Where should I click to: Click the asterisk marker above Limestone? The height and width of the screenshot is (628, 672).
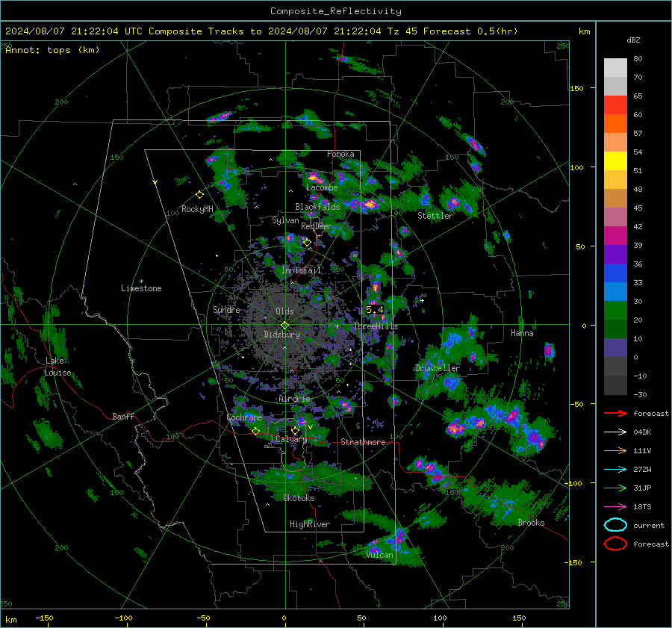pos(141,282)
